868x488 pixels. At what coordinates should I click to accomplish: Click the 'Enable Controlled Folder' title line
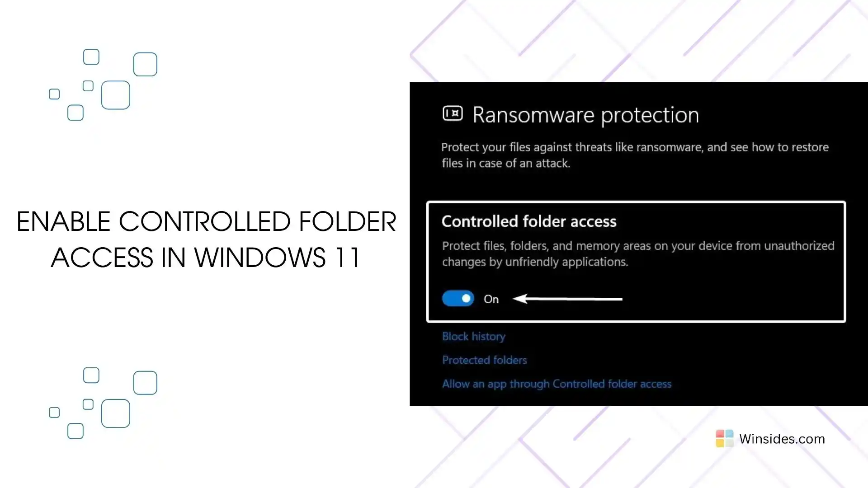point(206,221)
